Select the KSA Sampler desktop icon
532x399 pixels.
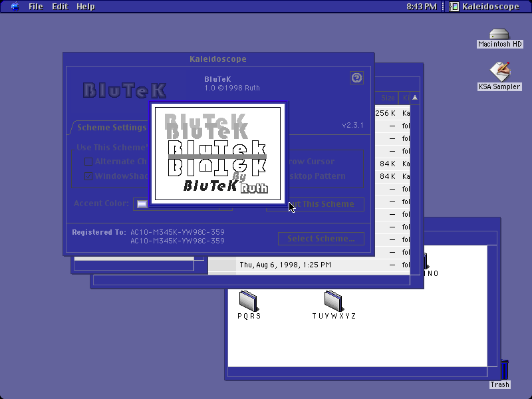[499, 76]
